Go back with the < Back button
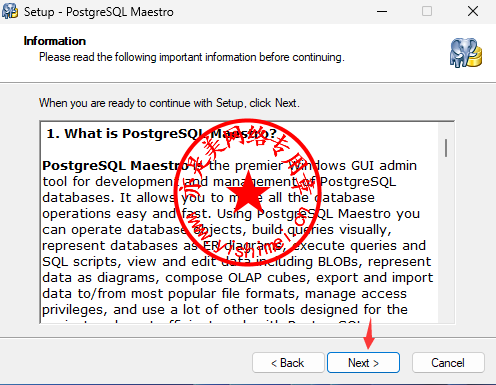496x385 pixels. (x=288, y=362)
